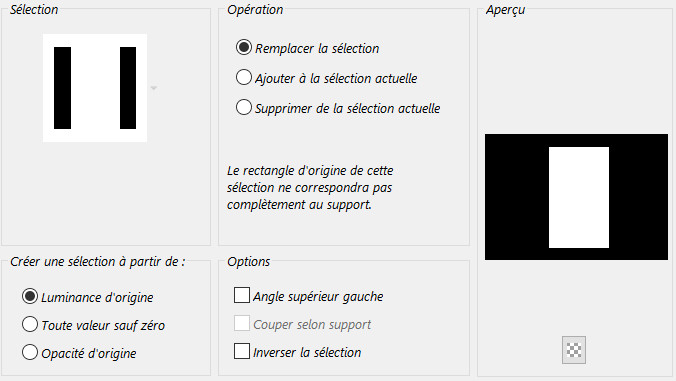Click the two-bar selection thumbnail preview
Image resolution: width=676 pixels, height=381 pixels.
(x=95, y=88)
